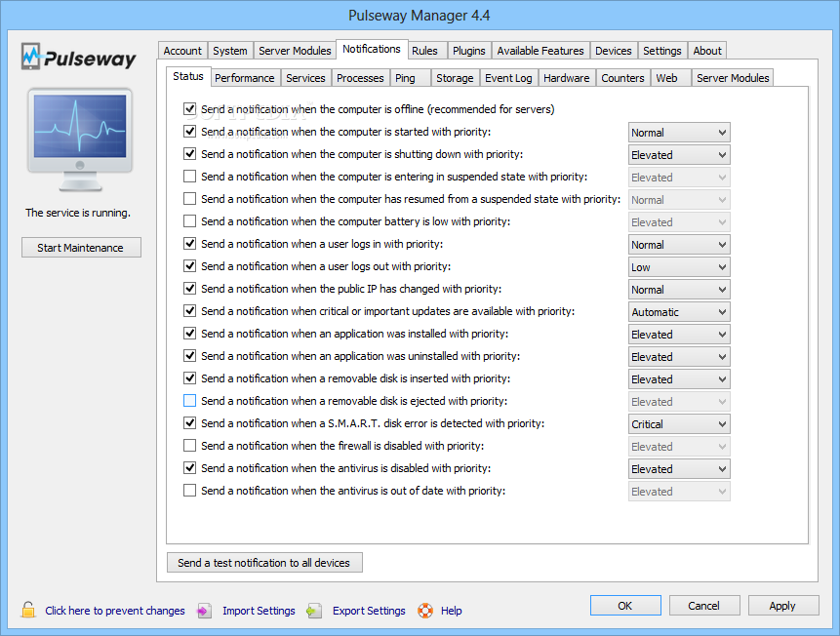Open the Hardware sub-tab
Viewport: 840px width, 636px height.
click(566, 78)
